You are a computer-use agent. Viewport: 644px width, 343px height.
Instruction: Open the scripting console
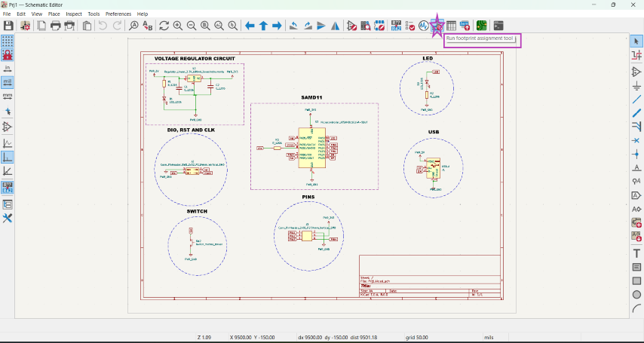click(x=498, y=26)
